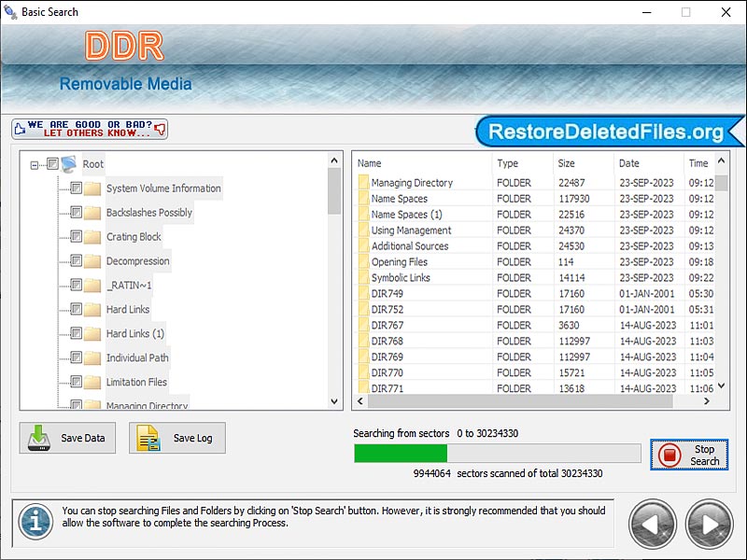Click the 'We Are Good Or Bad' banner
The width and height of the screenshot is (747, 560).
tap(89, 129)
